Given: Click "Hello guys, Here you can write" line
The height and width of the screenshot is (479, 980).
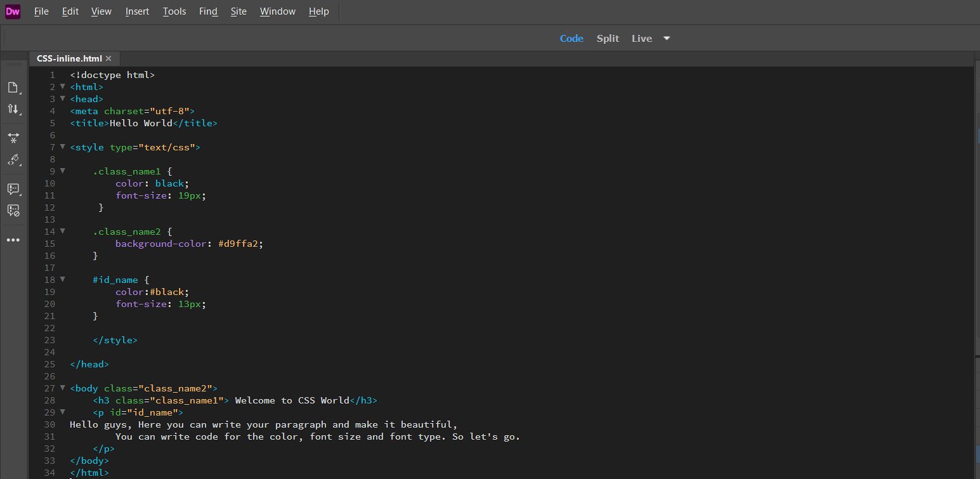Looking at the screenshot, I should click(263, 424).
